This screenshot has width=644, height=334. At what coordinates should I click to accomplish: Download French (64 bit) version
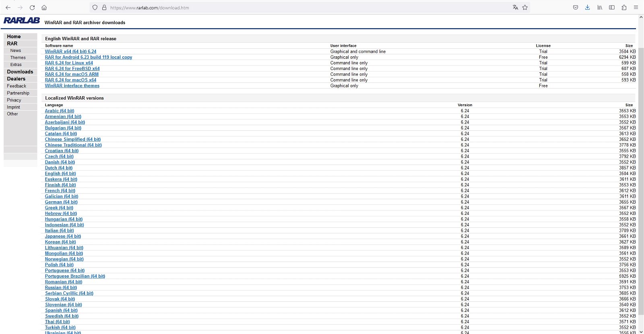coord(60,191)
